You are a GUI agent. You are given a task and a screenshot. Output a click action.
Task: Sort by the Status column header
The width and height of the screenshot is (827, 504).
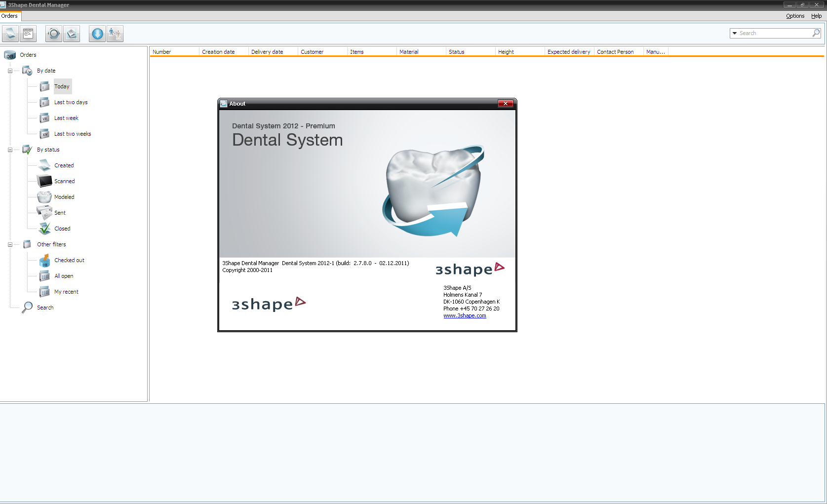click(x=471, y=52)
